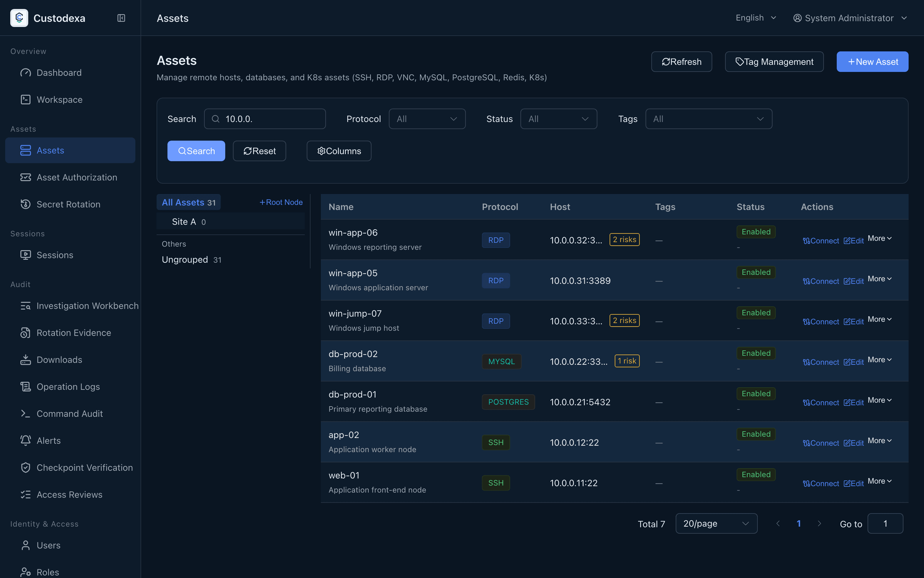Open Investigation Workbench
The image size is (924, 578).
[x=70, y=306]
